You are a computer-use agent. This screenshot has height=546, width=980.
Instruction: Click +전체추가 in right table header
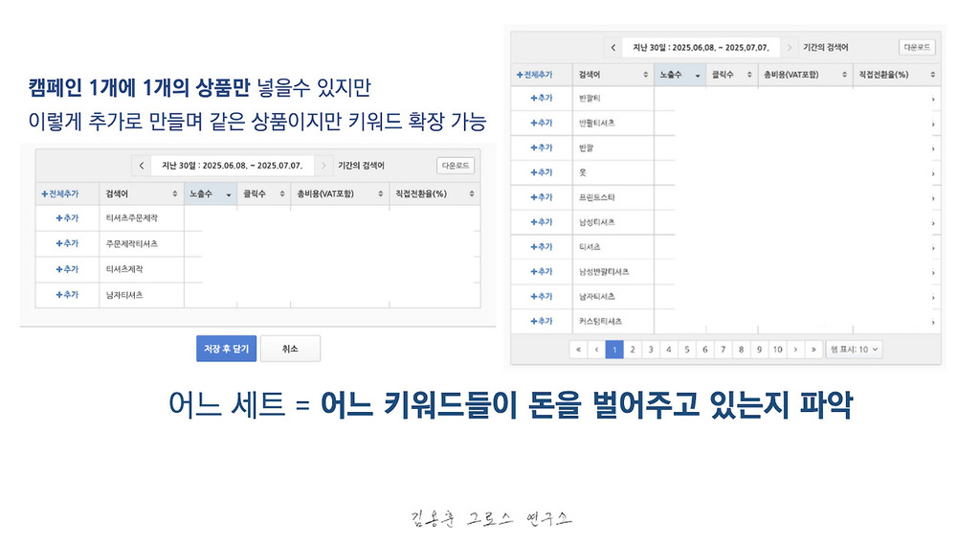pos(534,75)
